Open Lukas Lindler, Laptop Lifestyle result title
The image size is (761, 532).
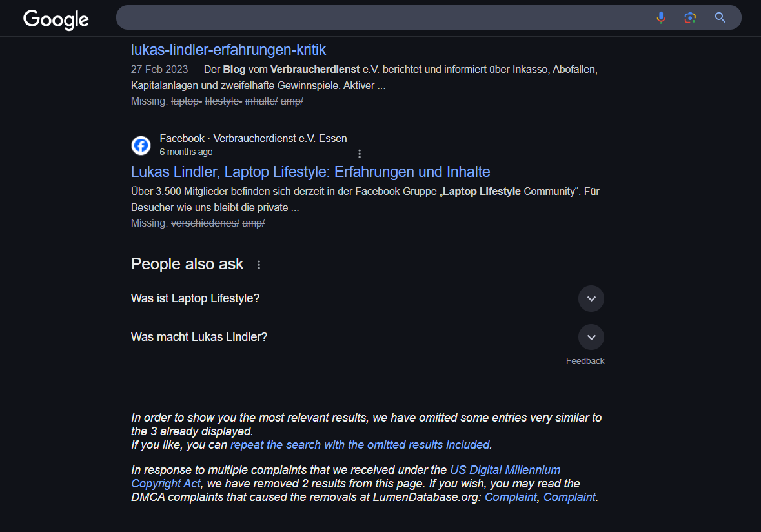pyautogui.click(x=310, y=172)
